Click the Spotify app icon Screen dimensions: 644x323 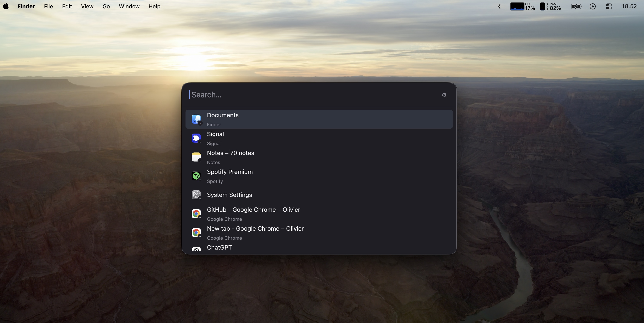196,176
